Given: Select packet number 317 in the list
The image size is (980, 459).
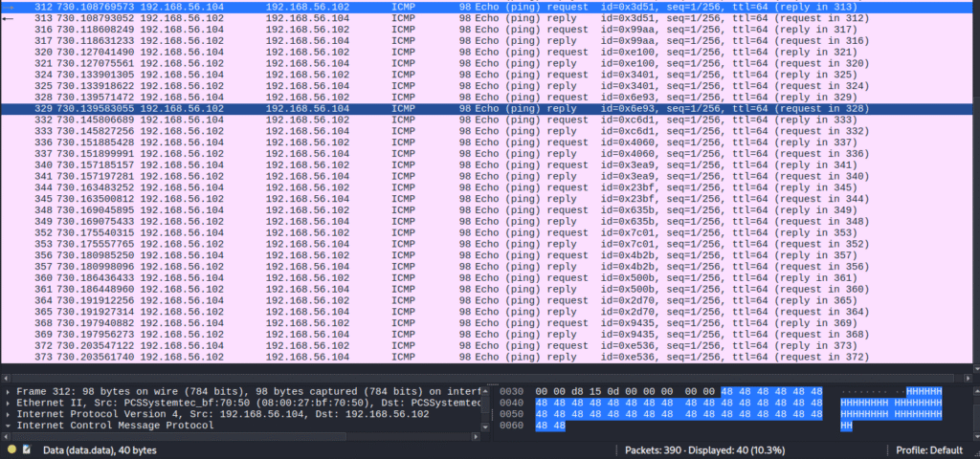Looking at the screenshot, I should (x=43, y=41).
